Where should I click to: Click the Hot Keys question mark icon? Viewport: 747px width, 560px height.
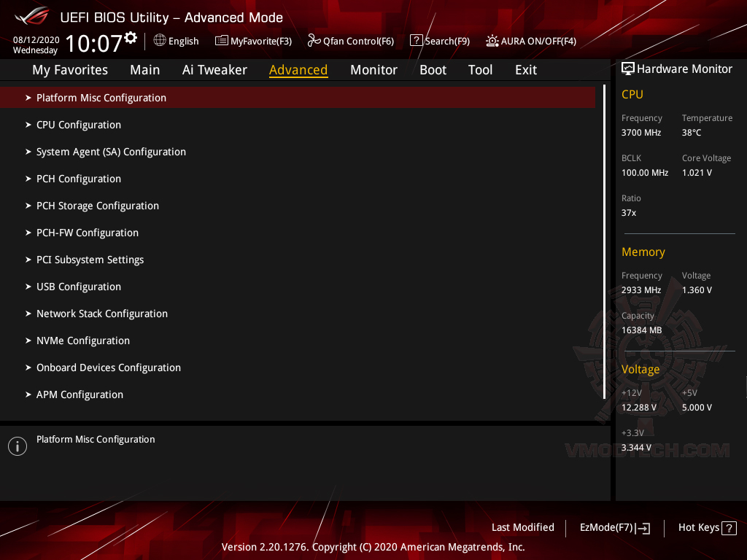tap(729, 528)
